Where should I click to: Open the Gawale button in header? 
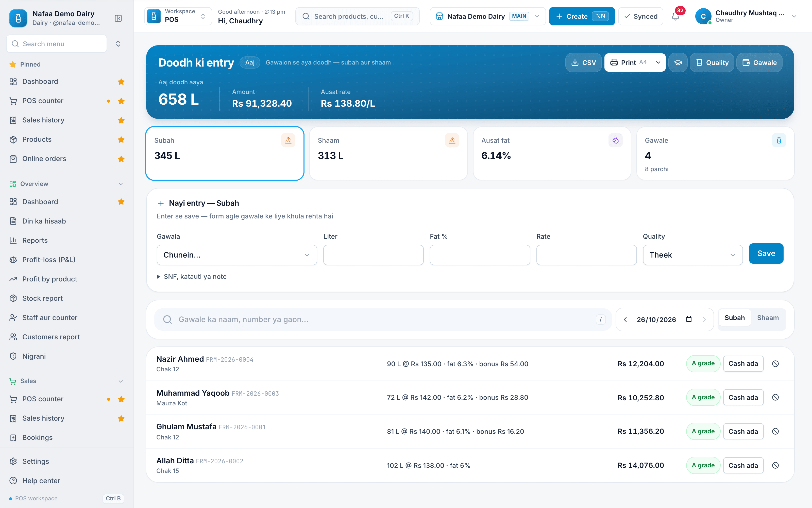759,62
